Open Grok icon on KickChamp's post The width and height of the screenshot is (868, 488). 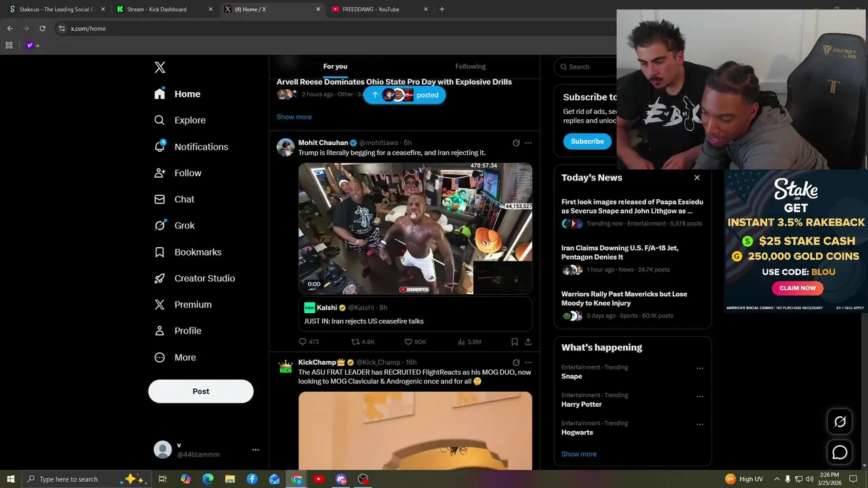[x=516, y=363]
